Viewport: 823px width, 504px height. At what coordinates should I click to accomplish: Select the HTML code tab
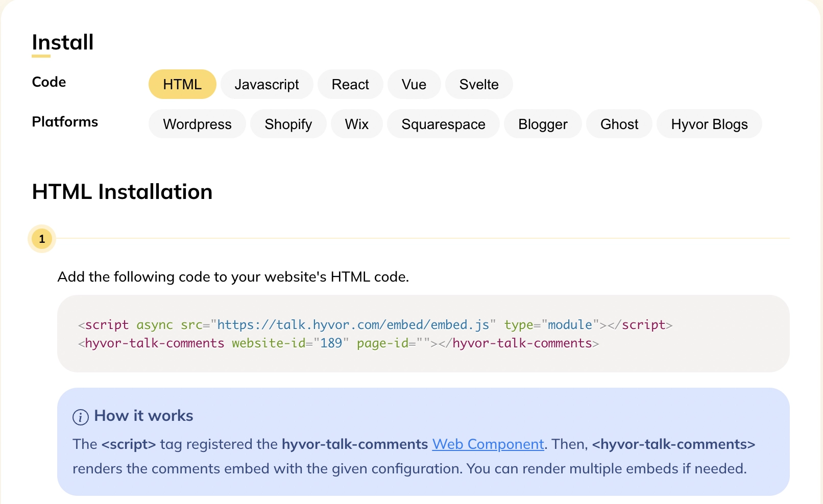(182, 84)
